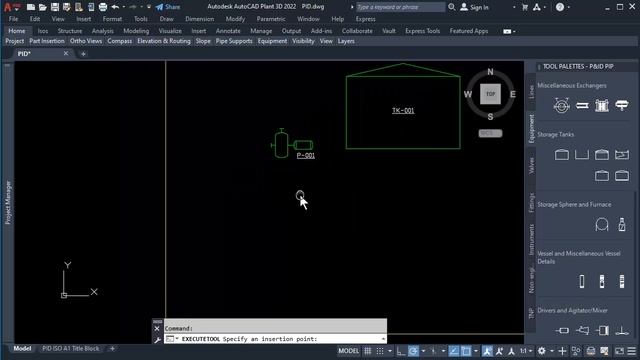Pick the first Miscellaneous Exchangers symbol
640x360 pixels.
[562, 106]
